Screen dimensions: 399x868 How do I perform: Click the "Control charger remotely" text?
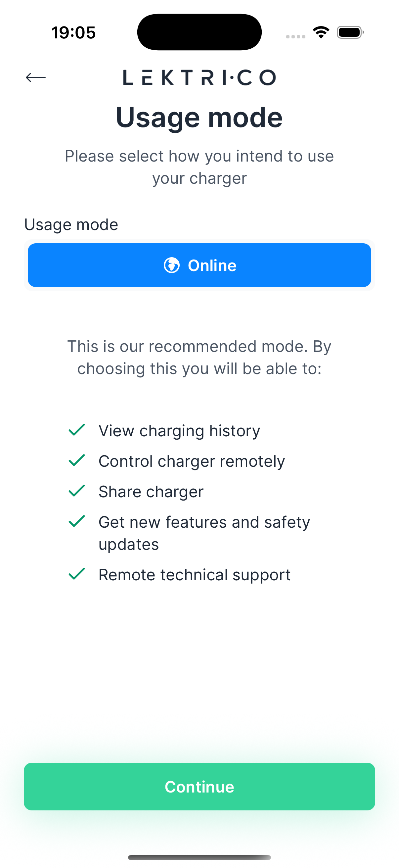pyautogui.click(x=192, y=461)
